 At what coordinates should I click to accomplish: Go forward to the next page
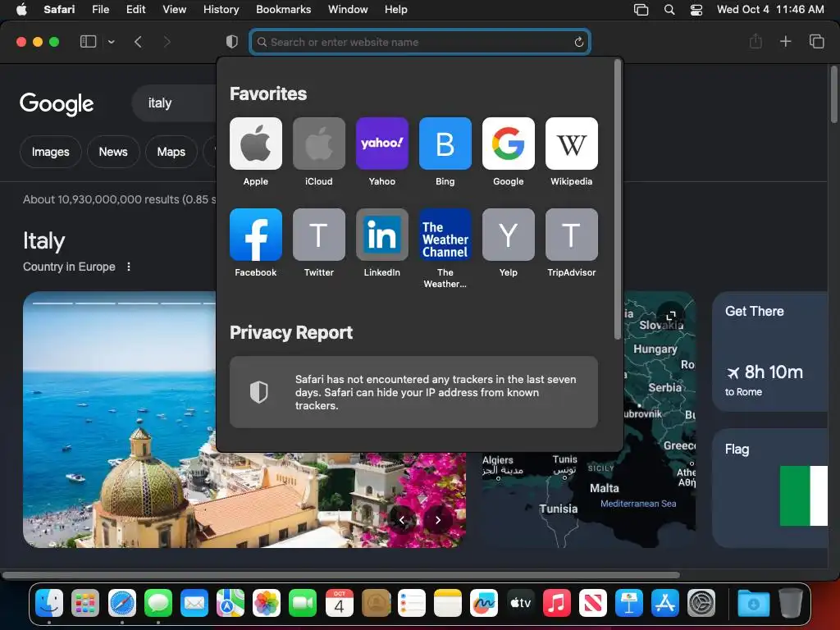[x=167, y=42]
